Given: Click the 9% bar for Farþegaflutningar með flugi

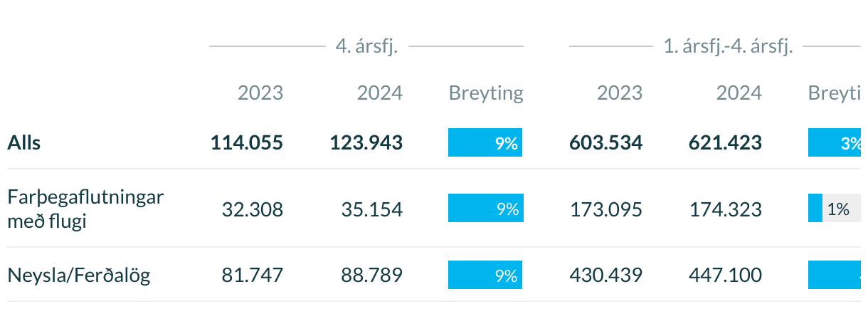Looking at the screenshot, I should point(486,209).
